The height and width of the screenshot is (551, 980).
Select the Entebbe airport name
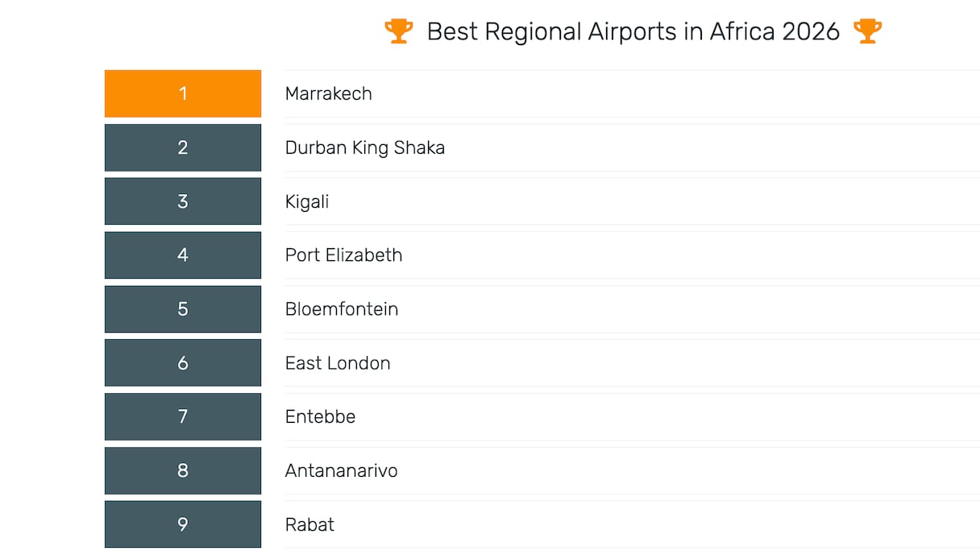coord(320,416)
